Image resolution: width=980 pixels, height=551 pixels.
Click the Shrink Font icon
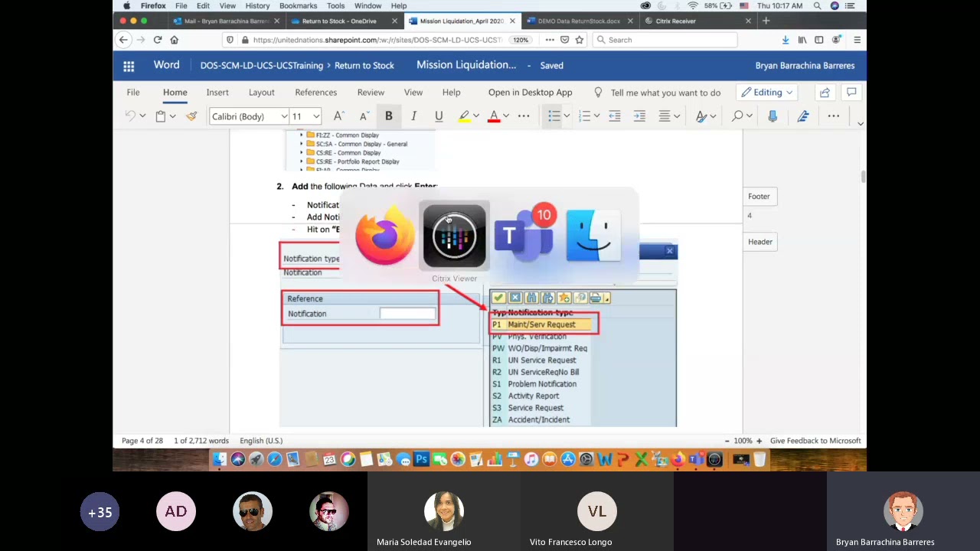pos(364,116)
